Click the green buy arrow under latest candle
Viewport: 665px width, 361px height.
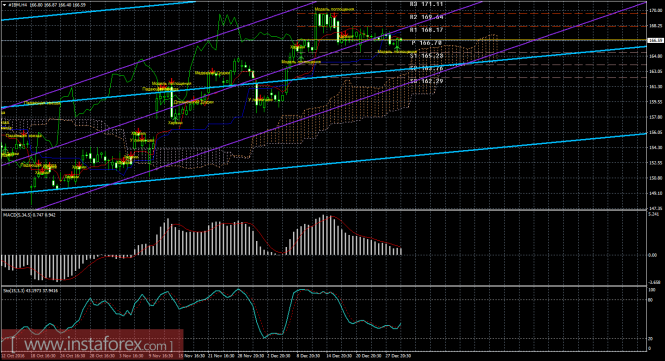[397, 48]
